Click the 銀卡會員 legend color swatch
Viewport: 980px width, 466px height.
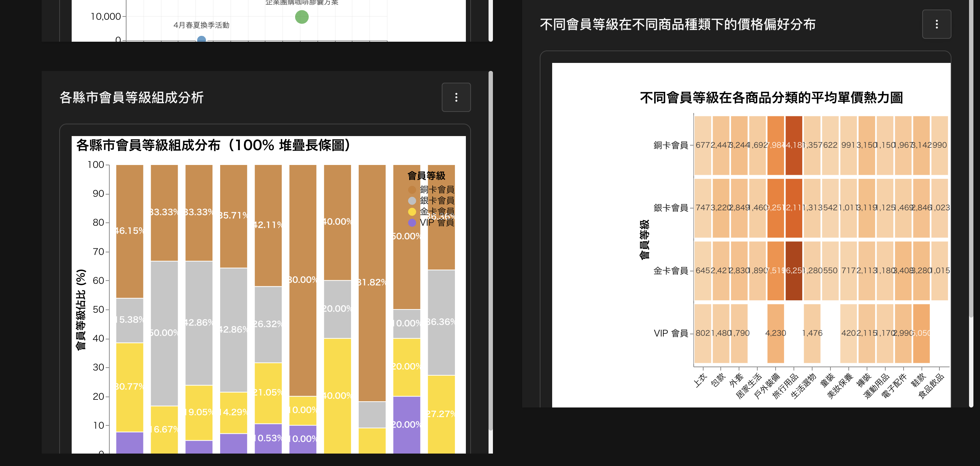point(412,200)
